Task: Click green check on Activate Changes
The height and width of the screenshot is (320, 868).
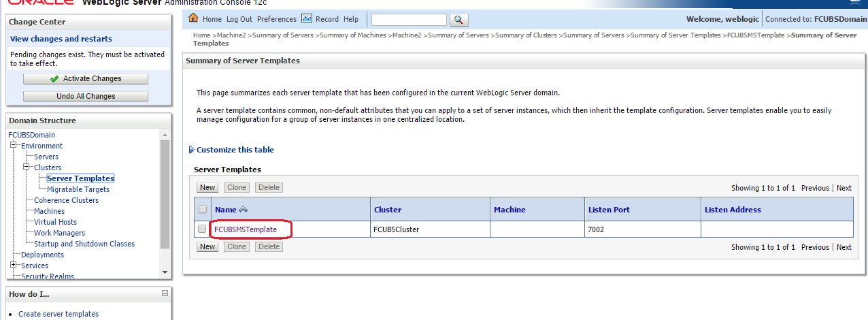Action: coord(54,79)
